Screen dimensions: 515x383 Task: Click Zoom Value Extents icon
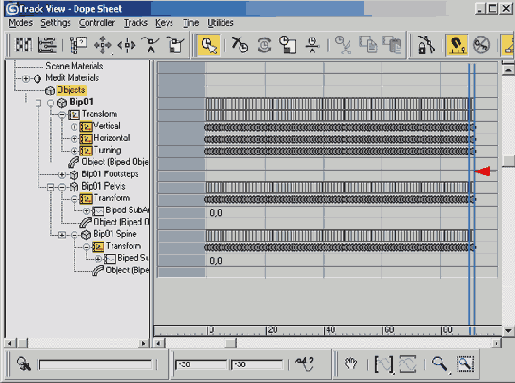(x=408, y=364)
